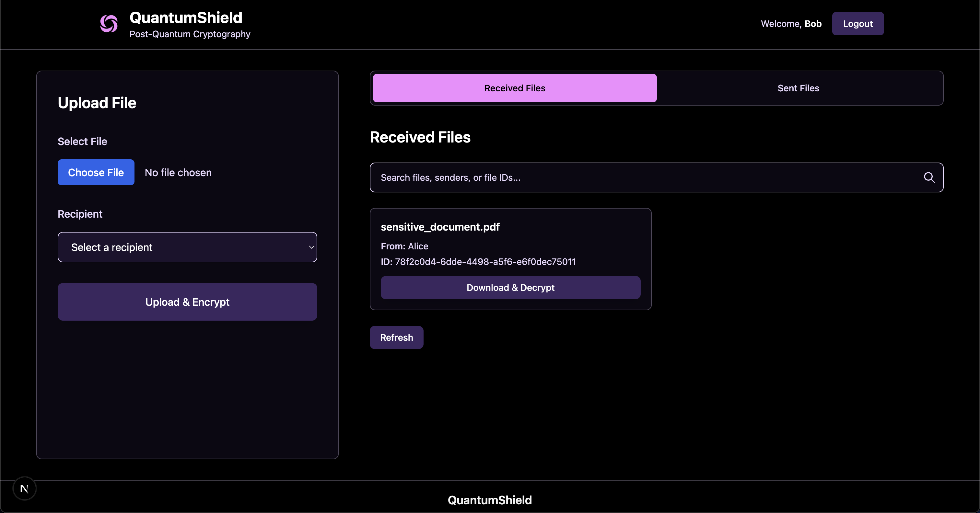The image size is (980, 513).
Task: Click the QuantumShield header title
Action: (186, 17)
